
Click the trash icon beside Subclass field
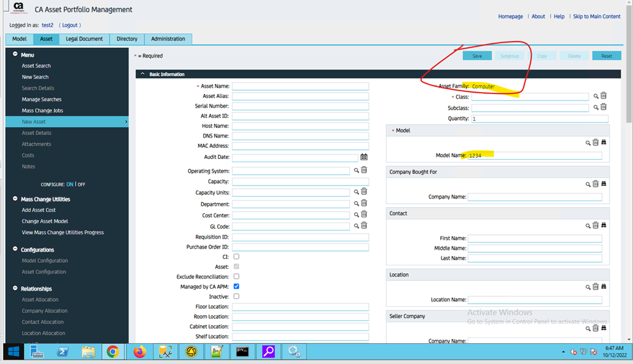[x=604, y=107]
